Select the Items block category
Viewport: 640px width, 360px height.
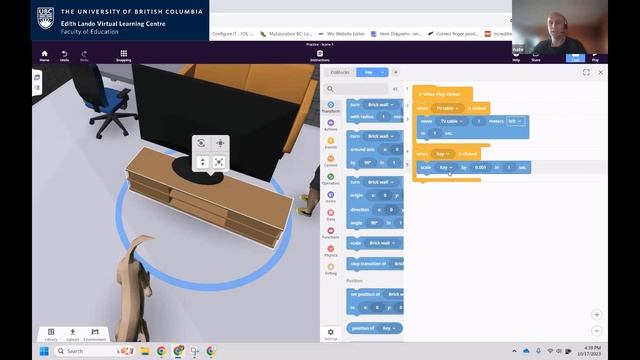331,197
